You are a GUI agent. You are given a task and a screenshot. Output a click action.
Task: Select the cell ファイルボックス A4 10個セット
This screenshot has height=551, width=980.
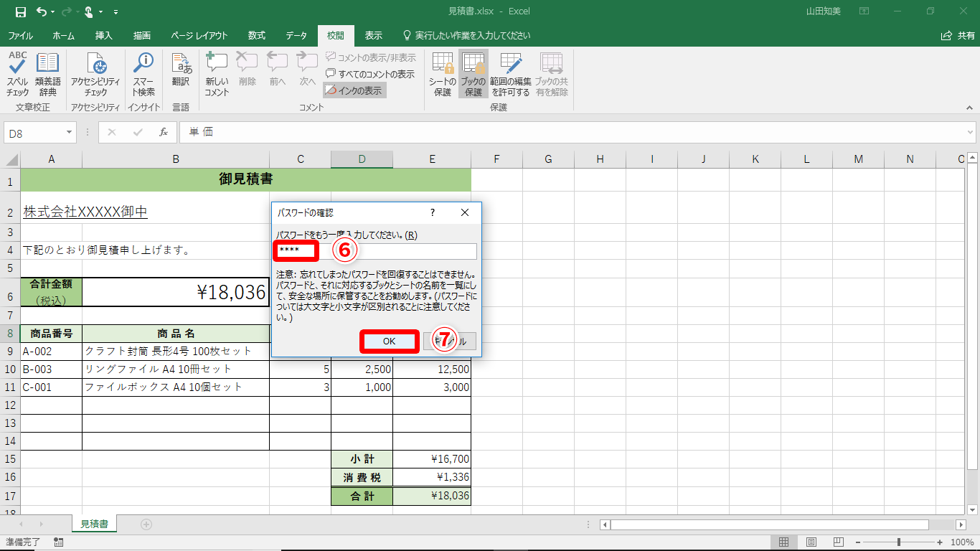click(176, 387)
